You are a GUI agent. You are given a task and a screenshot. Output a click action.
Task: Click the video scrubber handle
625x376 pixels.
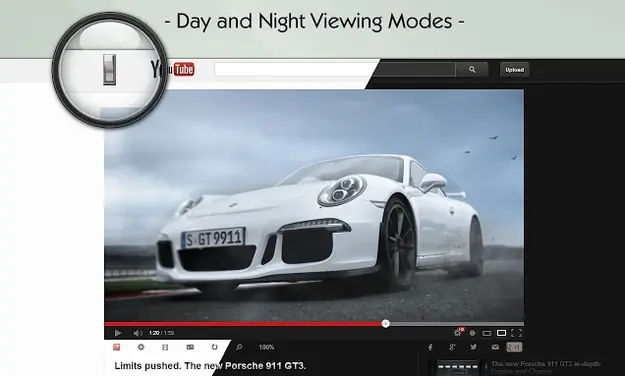[385, 324]
